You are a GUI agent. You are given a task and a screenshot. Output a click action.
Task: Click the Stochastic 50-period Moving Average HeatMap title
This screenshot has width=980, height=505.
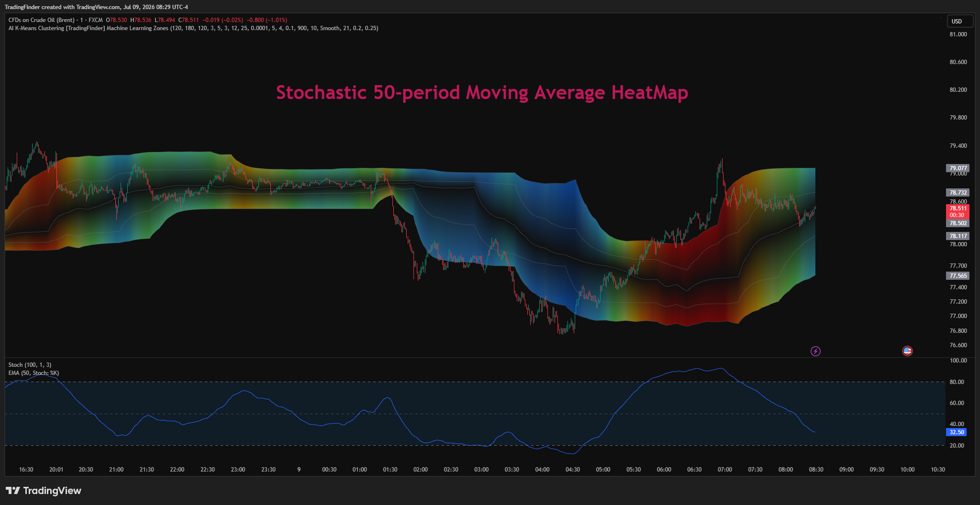coord(482,93)
